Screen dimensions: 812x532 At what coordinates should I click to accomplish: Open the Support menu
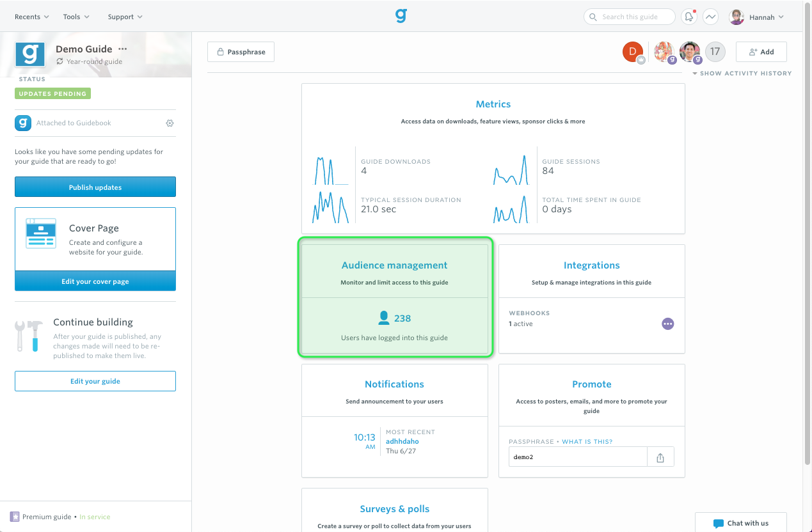(125, 17)
